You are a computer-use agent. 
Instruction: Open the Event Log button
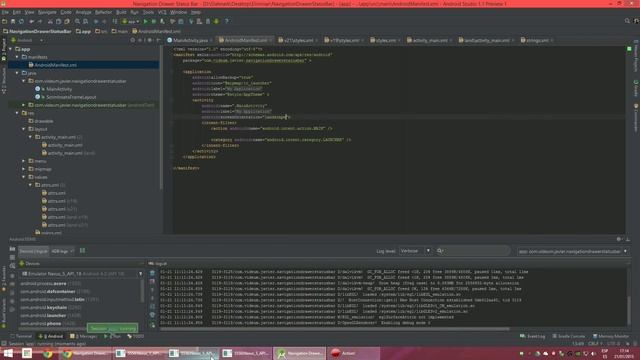(533, 336)
